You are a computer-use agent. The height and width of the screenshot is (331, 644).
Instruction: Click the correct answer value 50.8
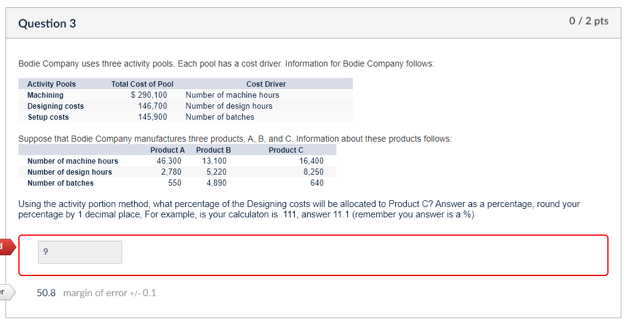[x=46, y=293]
